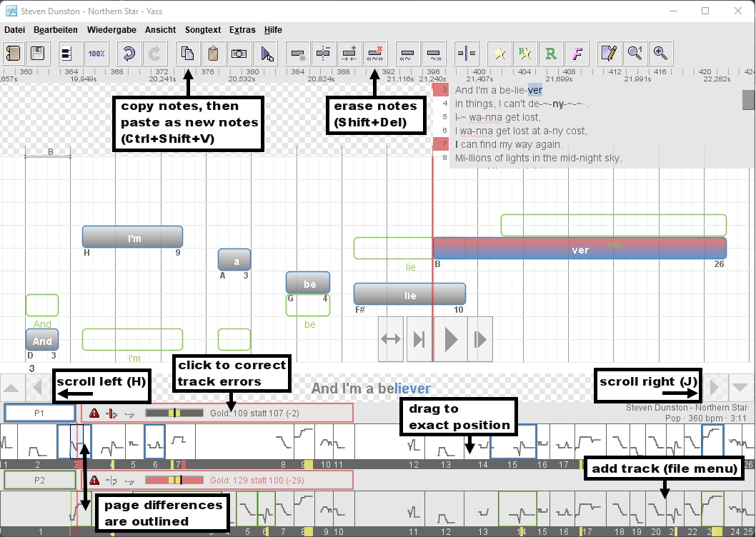Screen dimensions: 756x537
Task: Copy the selected notes
Action: (x=187, y=54)
